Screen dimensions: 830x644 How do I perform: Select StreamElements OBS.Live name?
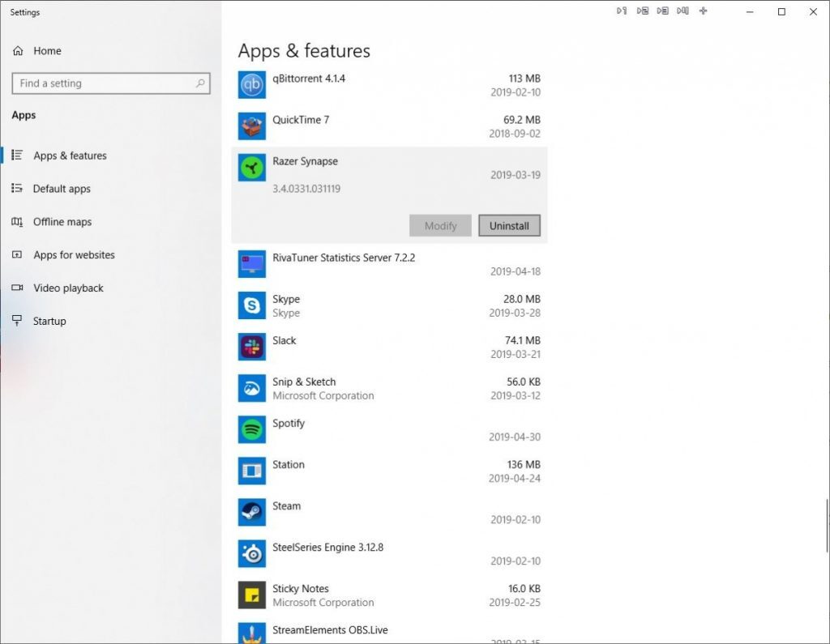point(330,629)
